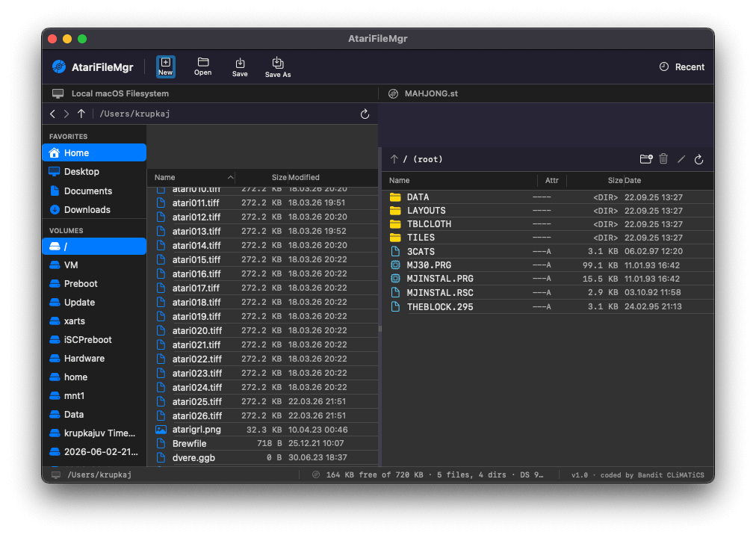Refresh the disk image listing
This screenshot has height=538, width=756.
coord(698,159)
